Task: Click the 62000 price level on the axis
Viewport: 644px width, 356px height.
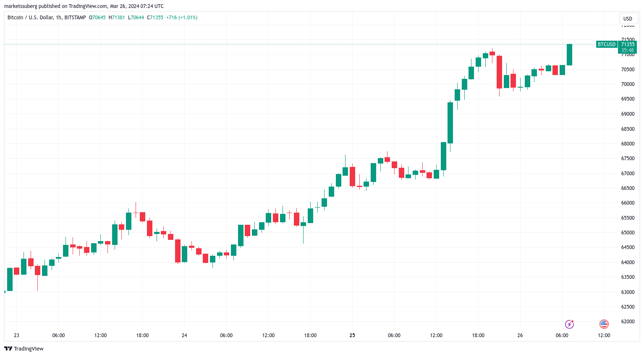Action: (x=628, y=322)
